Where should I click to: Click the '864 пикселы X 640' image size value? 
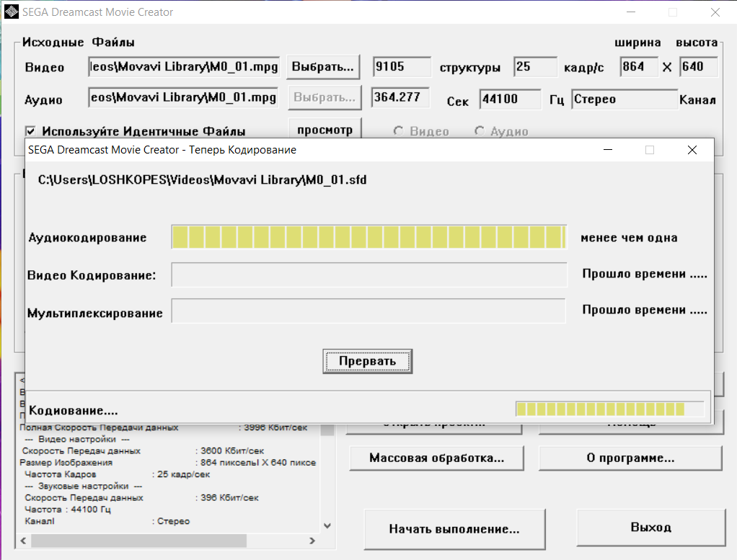coord(258,463)
